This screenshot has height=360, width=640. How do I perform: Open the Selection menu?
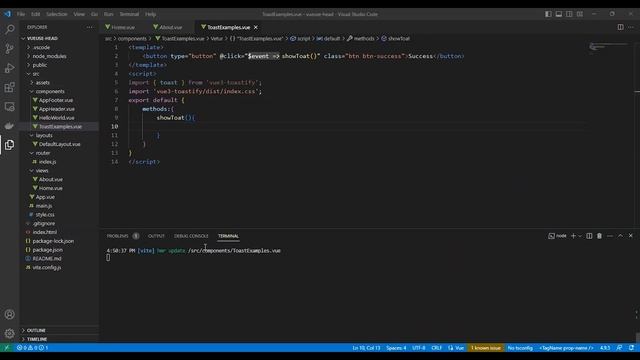(56, 14)
